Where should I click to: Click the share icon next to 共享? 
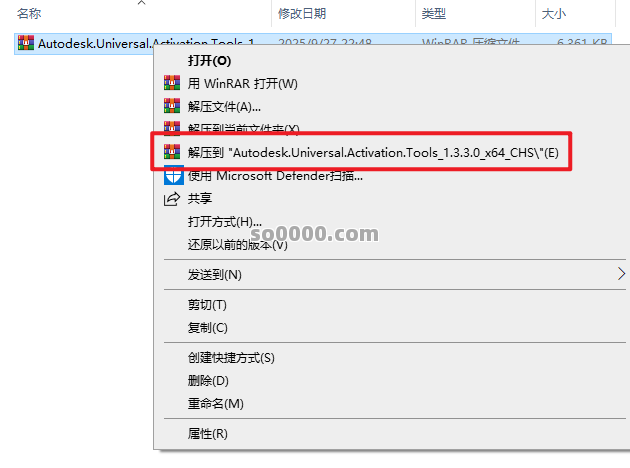point(171,199)
